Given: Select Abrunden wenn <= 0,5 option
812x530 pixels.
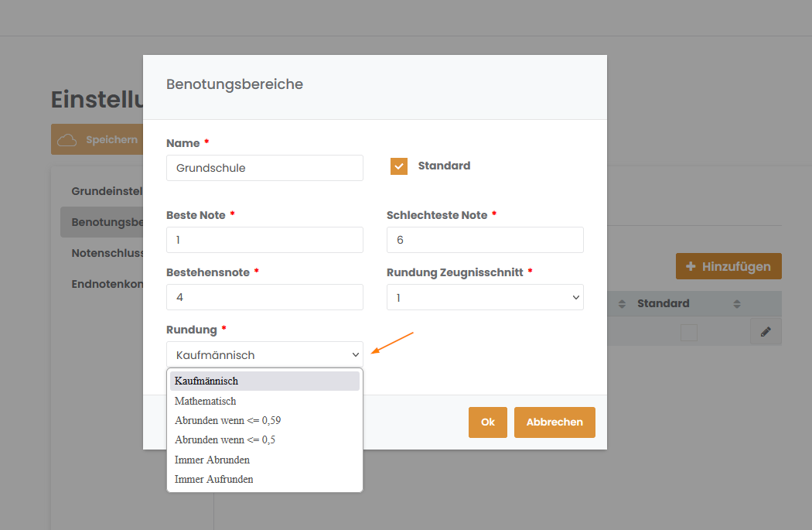Looking at the screenshot, I should point(264,439).
